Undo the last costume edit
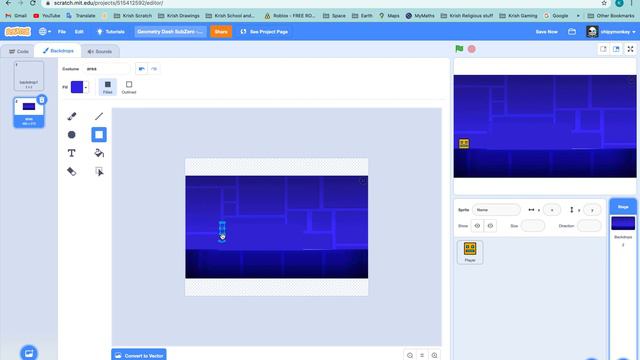The width and height of the screenshot is (640, 360). point(141,69)
